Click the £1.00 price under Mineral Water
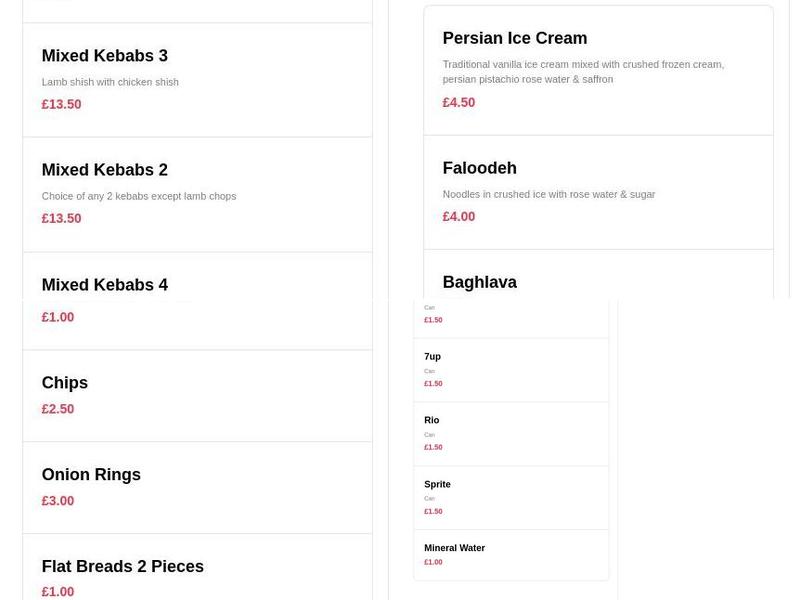This screenshot has width=800, height=600. pyautogui.click(x=433, y=561)
